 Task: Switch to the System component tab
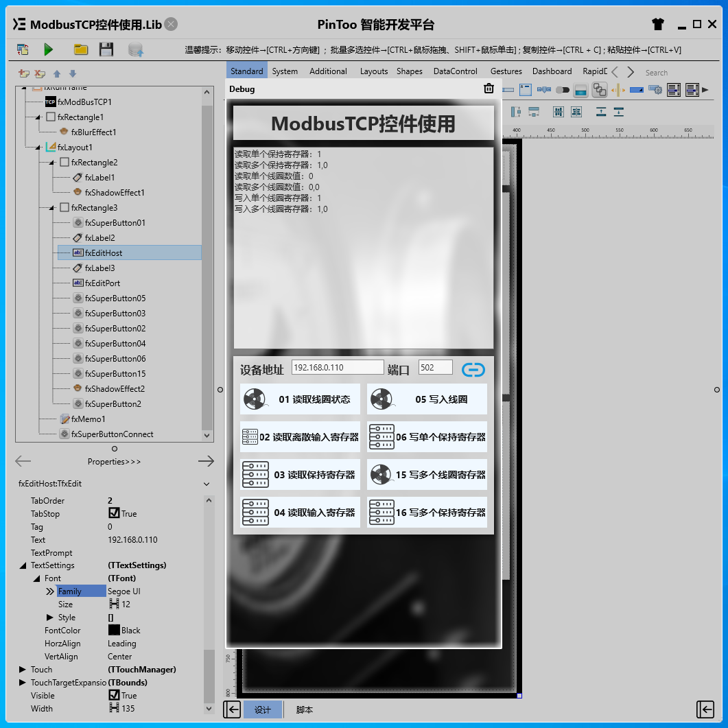285,71
